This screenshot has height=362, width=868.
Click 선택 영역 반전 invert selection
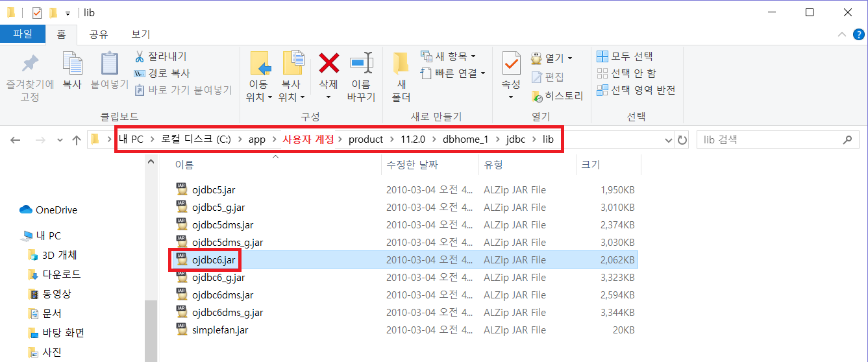click(x=636, y=90)
